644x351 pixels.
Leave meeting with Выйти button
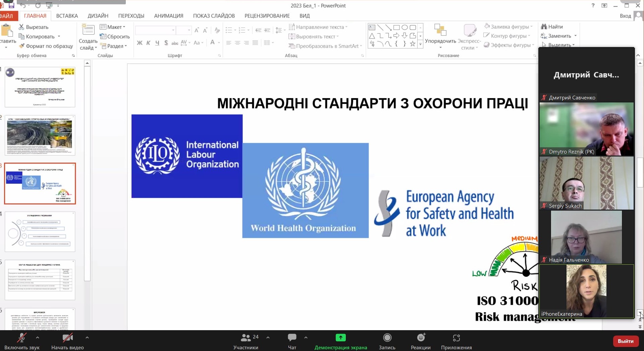626,341
